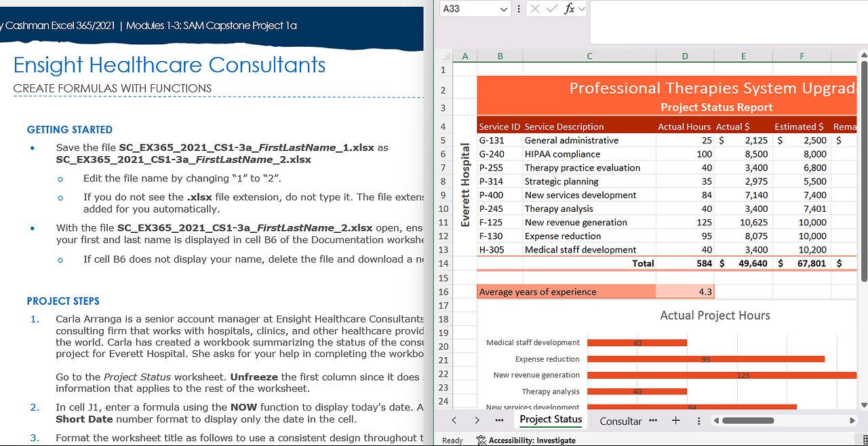Click the vertical scrollbar up arrow
The height and width of the screenshot is (446, 868).
(x=863, y=56)
